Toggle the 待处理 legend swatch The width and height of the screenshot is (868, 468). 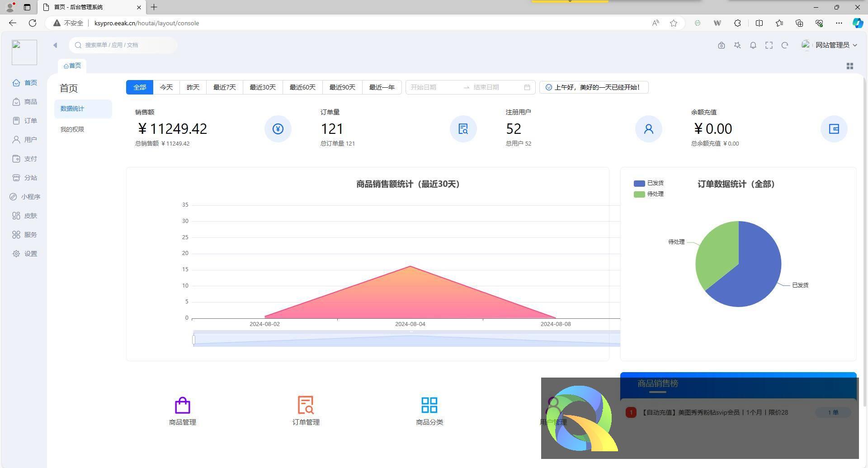639,194
